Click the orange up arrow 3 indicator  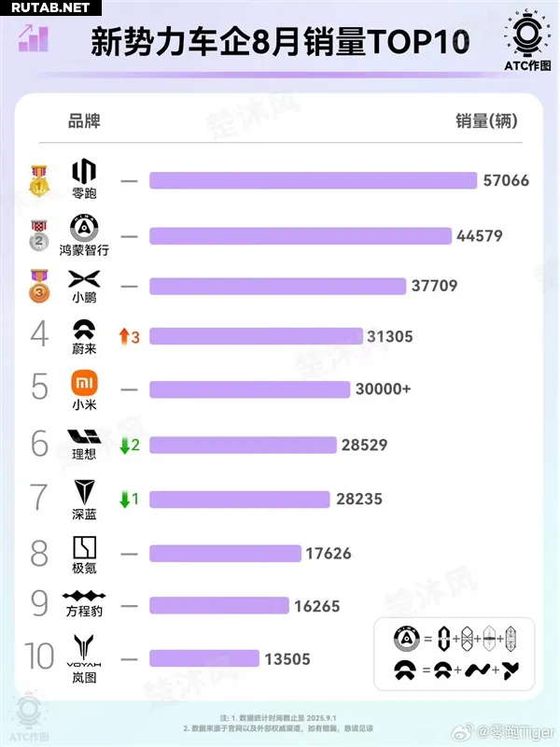(129, 337)
